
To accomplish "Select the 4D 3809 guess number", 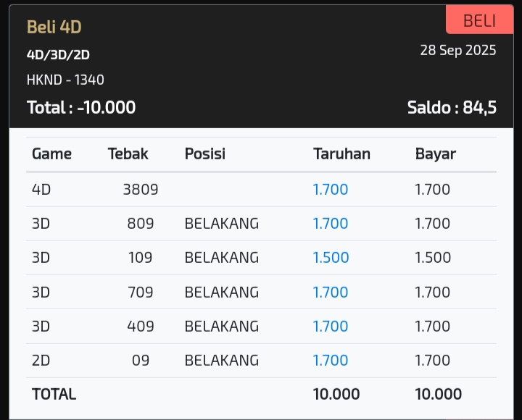I will click(x=141, y=189).
